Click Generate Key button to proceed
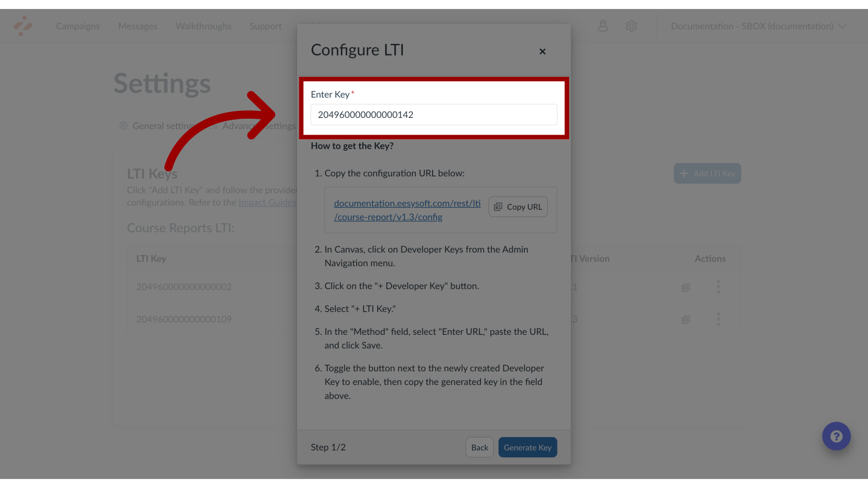 [x=528, y=447]
